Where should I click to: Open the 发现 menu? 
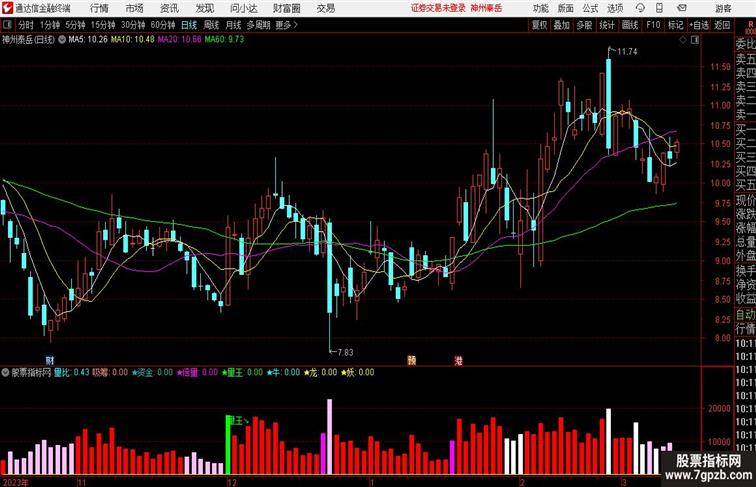click(x=204, y=8)
